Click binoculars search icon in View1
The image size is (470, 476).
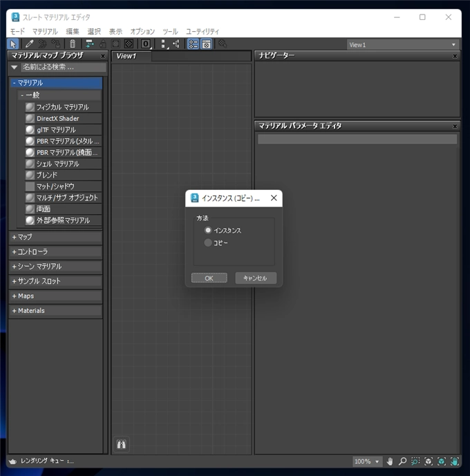coord(121,444)
